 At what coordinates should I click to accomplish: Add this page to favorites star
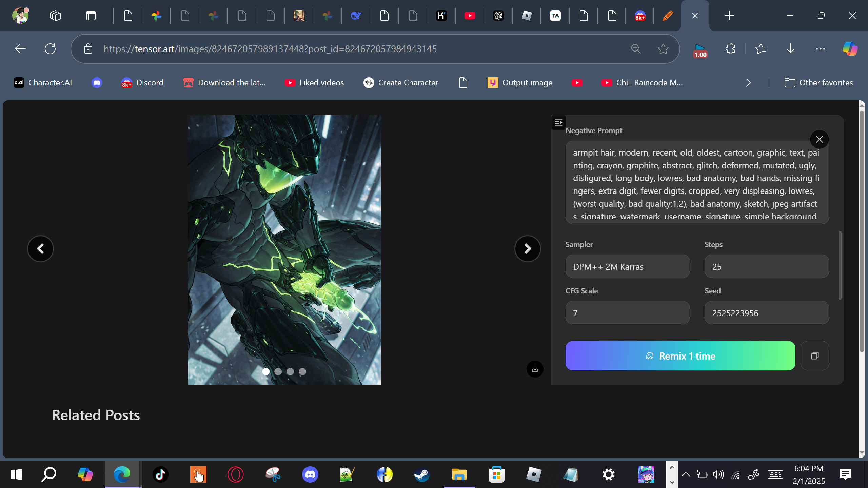point(663,49)
